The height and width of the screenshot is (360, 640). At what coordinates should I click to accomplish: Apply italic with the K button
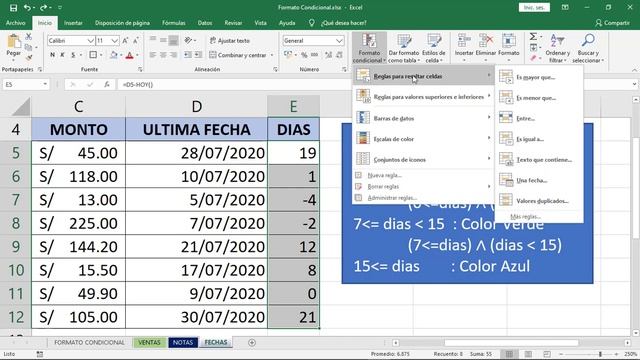[62, 55]
